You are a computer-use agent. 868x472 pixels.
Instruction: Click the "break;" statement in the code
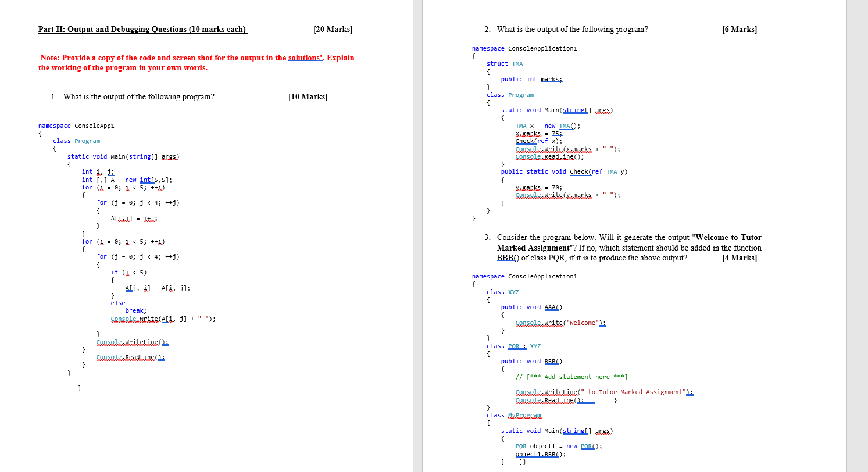pyautogui.click(x=135, y=310)
